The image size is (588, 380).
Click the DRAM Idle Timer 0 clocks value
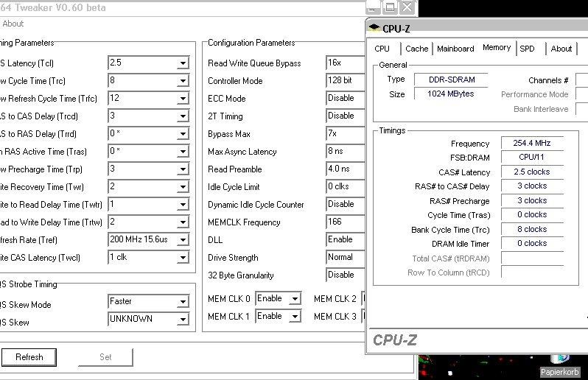pyautogui.click(x=532, y=244)
